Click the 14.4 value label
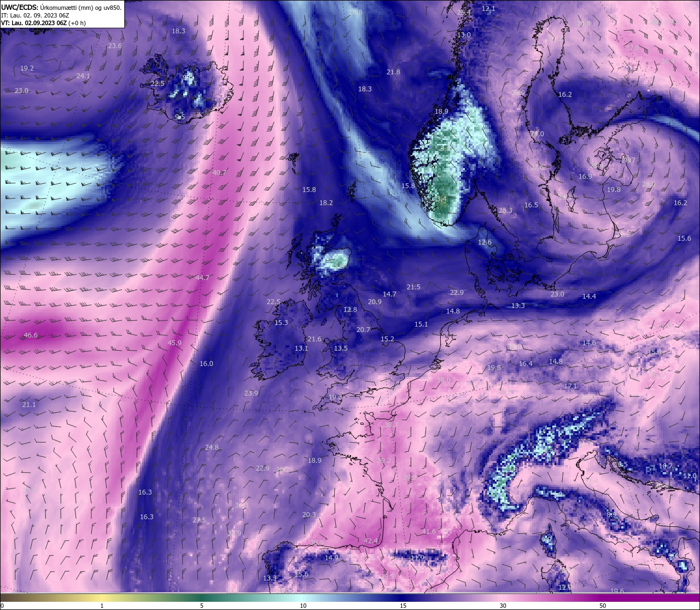The height and width of the screenshot is (610, 700). click(x=589, y=297)
